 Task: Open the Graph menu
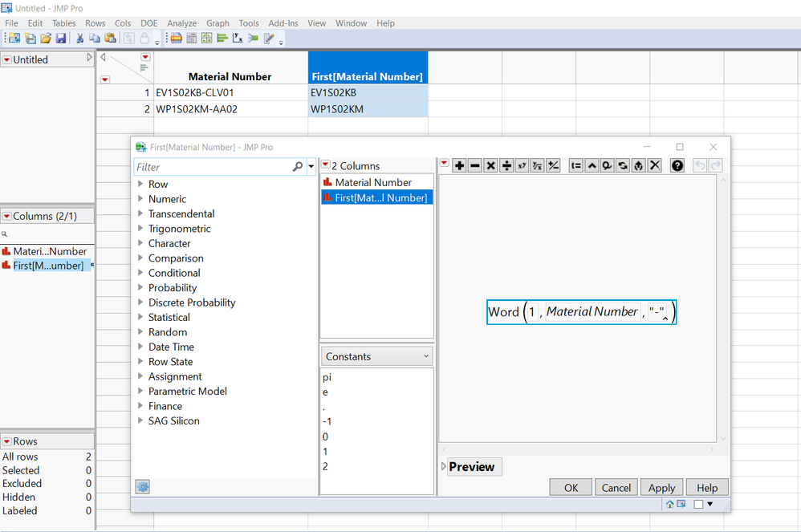(218, 23)
